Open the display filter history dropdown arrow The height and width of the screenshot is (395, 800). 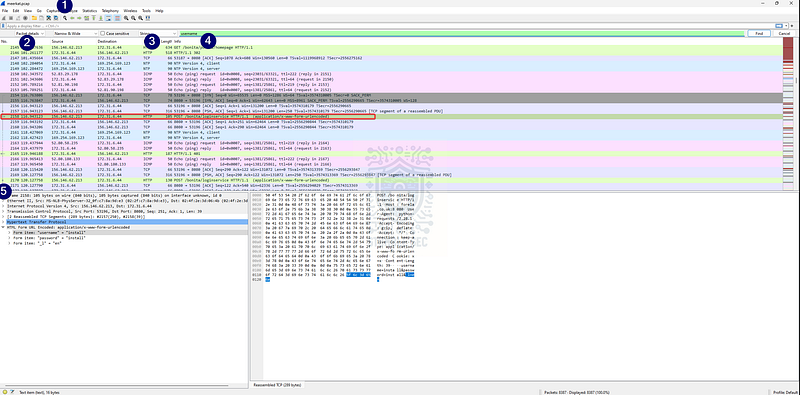pos(787,26)
